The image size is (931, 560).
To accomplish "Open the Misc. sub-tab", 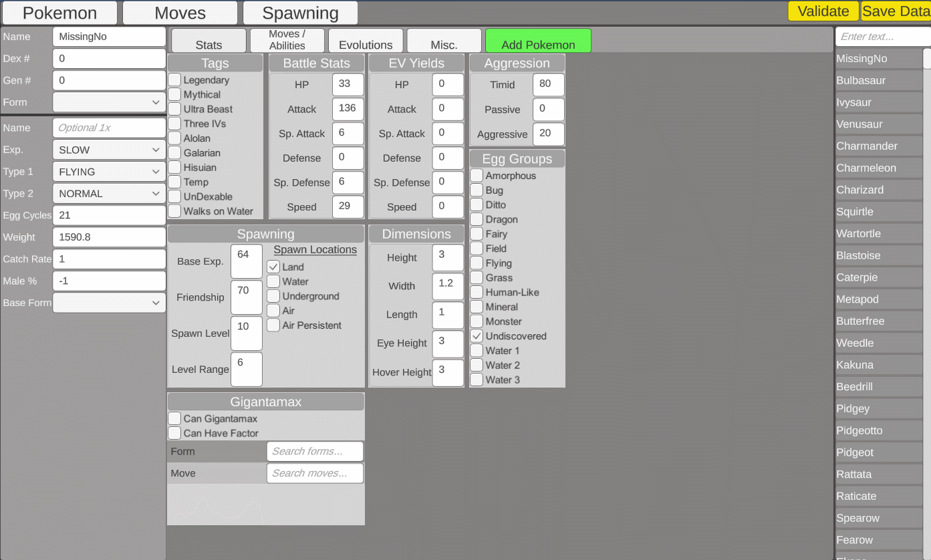I will tap(444, 41).
